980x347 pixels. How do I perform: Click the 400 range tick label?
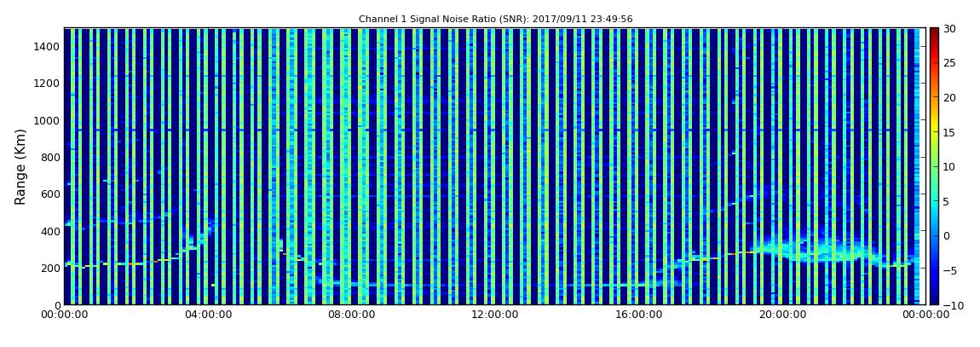50,231
